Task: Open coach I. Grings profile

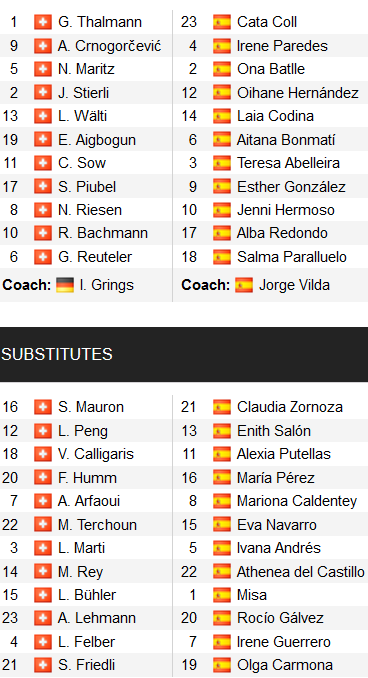Action: (x=107, y=285)
